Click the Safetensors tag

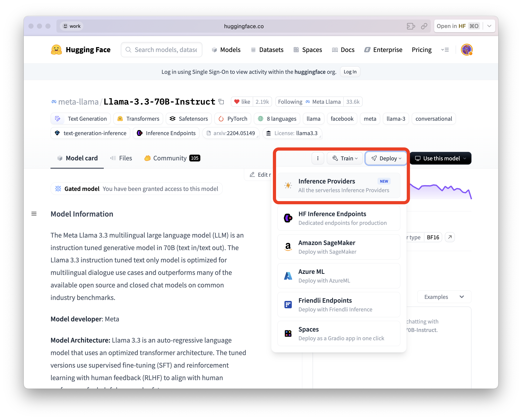(189, 119)
